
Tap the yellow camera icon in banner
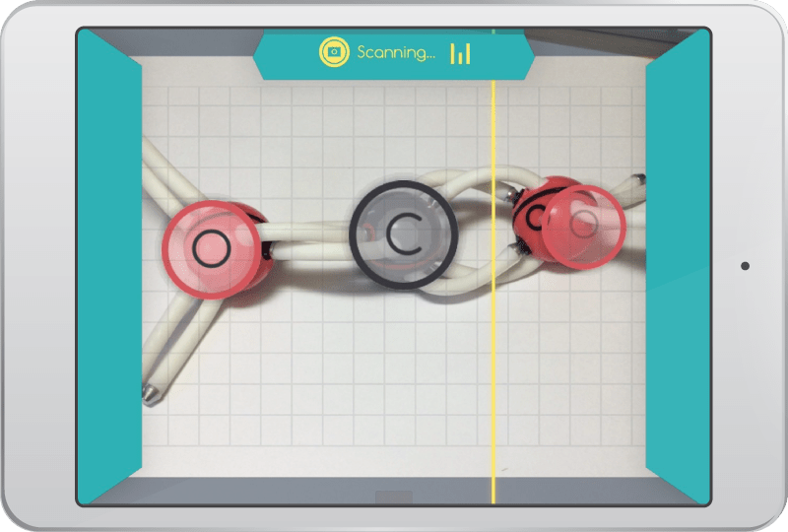click(x=334, y=52)
